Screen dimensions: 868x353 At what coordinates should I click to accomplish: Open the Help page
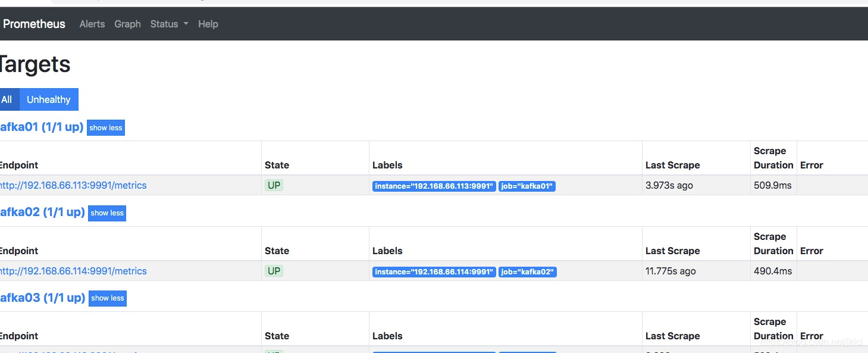click(208, 24)
